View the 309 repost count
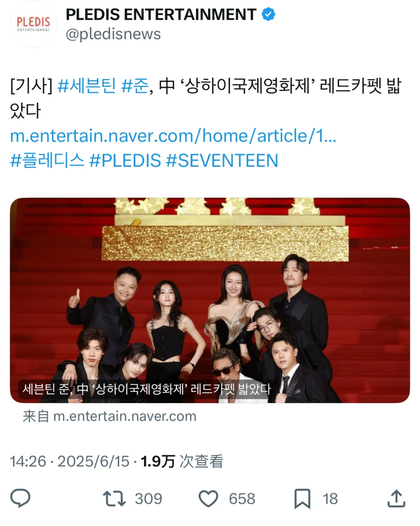 click(x=148, y=499)
